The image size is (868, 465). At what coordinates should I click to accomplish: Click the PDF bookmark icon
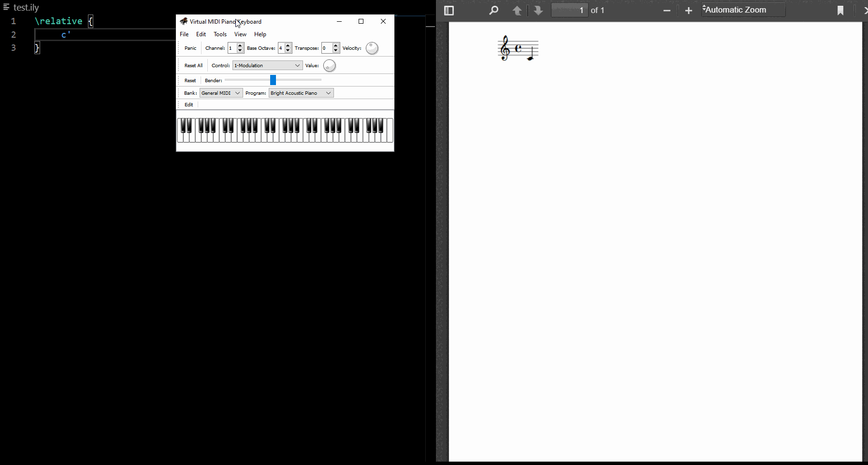pyautogui.click(x=840, y=11)
